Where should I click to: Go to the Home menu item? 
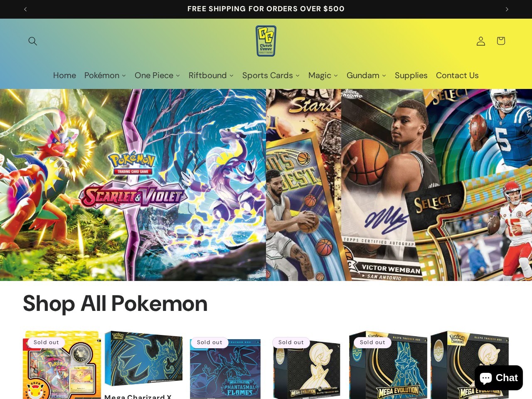(64, 75)
